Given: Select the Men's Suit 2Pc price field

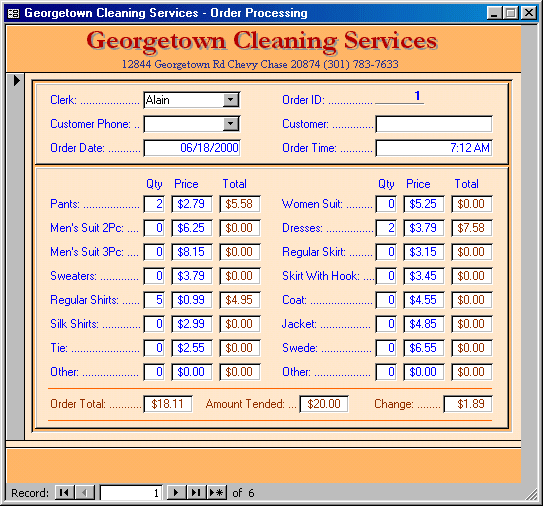Looking at the screenshot, I should pos(192,228).
